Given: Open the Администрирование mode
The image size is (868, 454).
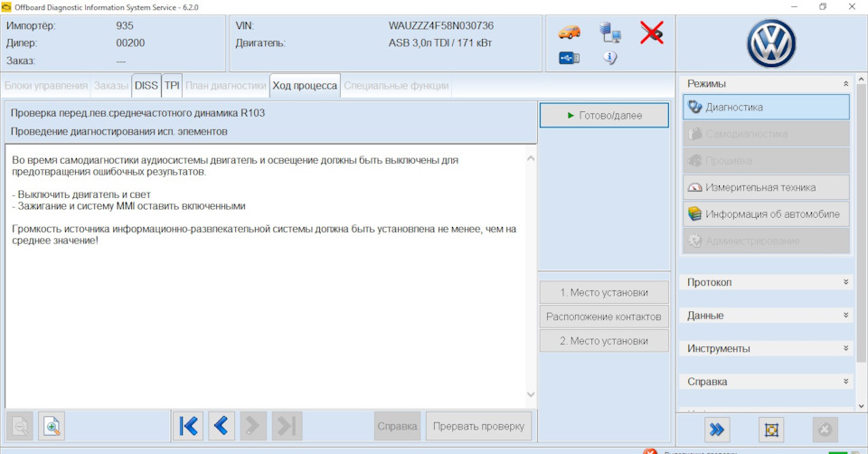Looking at the screenshot, I should [766, 241].
